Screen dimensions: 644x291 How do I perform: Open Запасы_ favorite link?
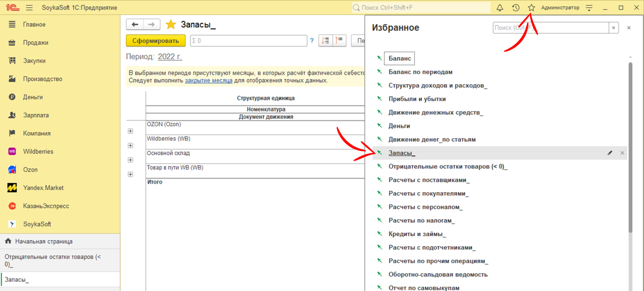coord(402,153)
